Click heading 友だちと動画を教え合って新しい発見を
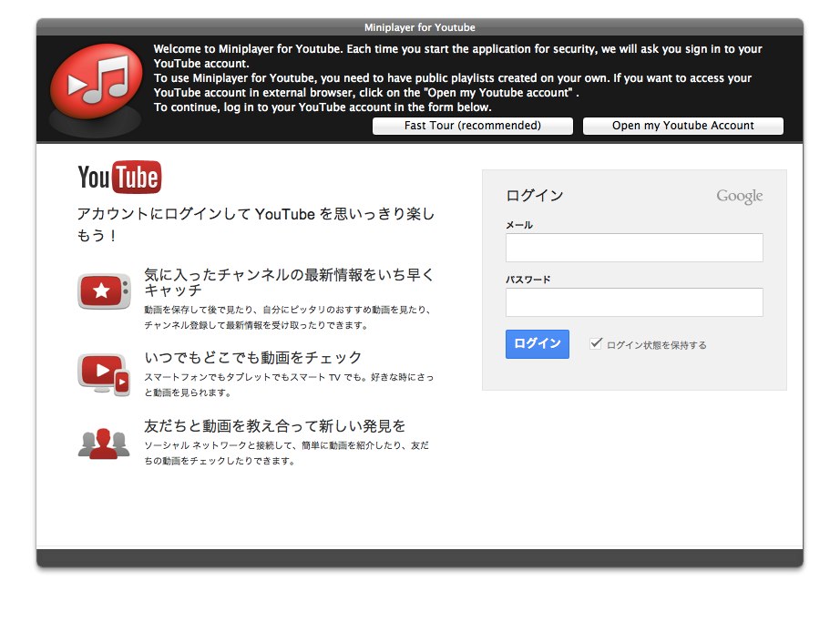This screenshot has height=622, width=840. pos(275,426)
